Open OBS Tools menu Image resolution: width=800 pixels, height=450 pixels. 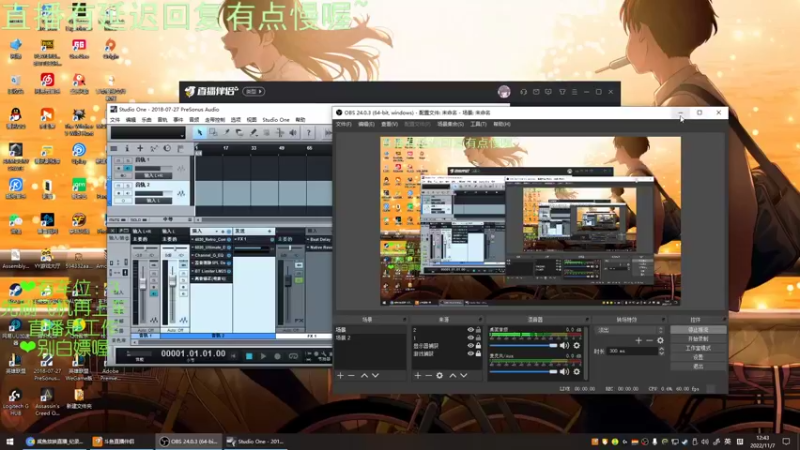click(x=479, y=124)
